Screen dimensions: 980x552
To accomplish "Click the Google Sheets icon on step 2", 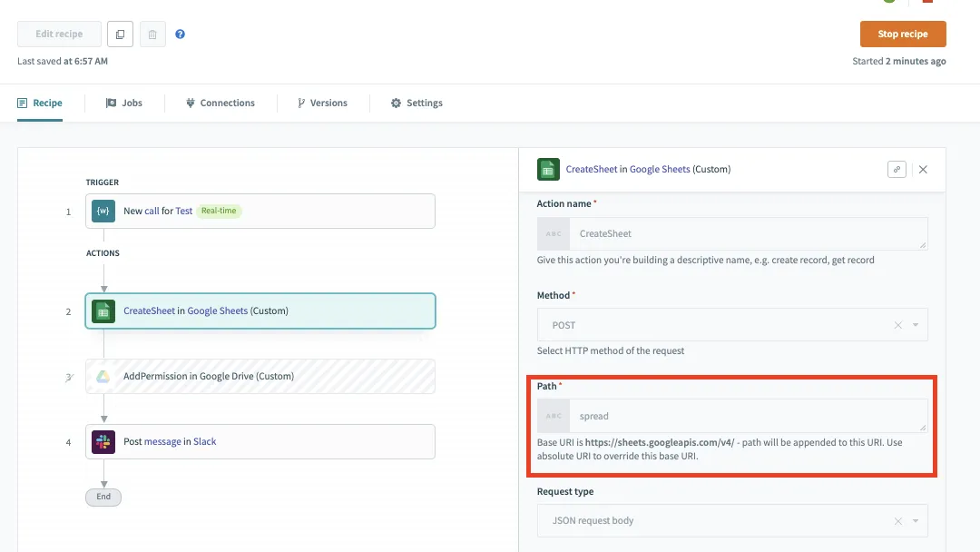I will click(x=103, y=310).
